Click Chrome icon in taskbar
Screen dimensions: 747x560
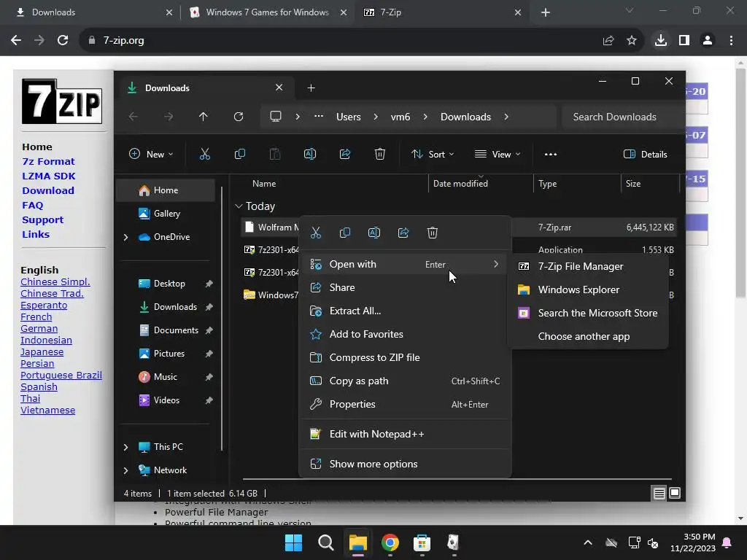click(390, 542)
